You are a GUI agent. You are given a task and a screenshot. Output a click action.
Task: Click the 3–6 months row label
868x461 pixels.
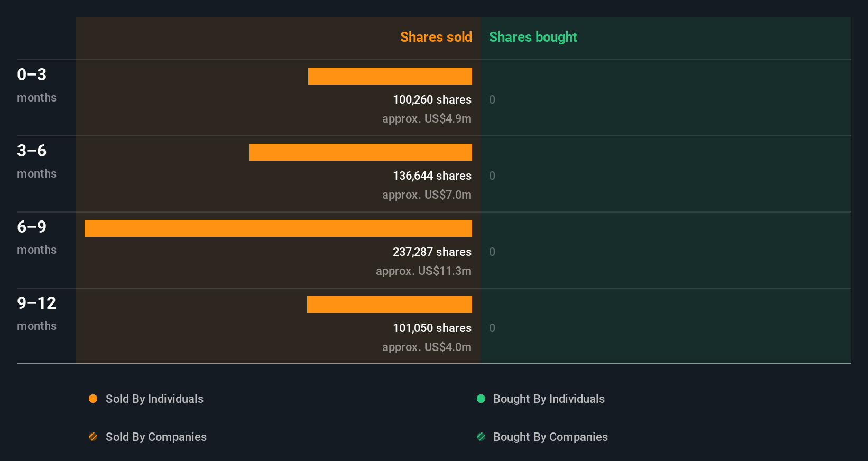36,161
